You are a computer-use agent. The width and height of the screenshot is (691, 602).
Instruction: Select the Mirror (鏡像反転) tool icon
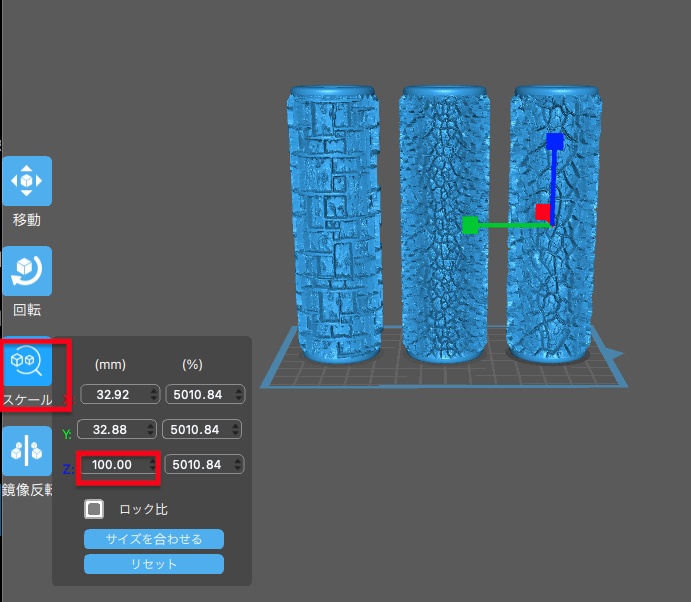(27, 450)
